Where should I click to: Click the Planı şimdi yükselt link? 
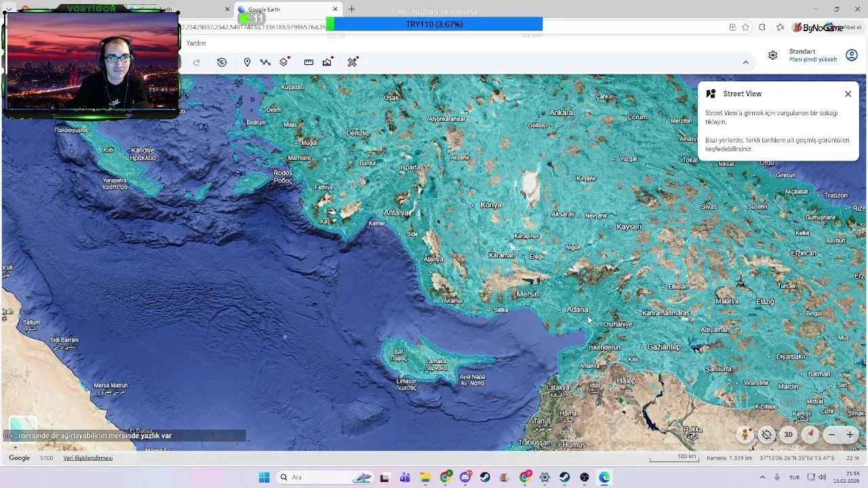click(813, 60)
